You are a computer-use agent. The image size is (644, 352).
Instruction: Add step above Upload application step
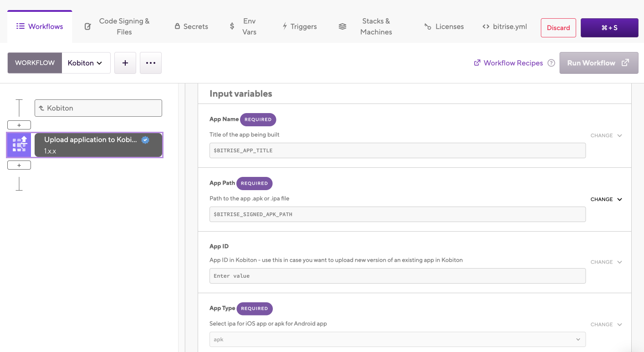(x=19, y=125)
